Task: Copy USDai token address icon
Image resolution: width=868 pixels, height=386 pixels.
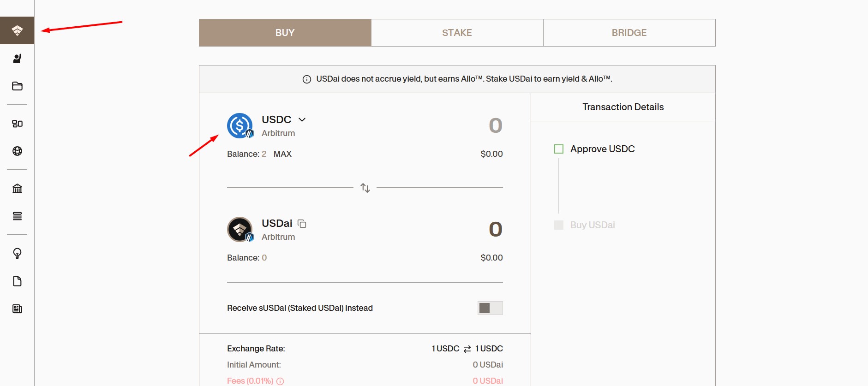Action: [x=302, y=224]
